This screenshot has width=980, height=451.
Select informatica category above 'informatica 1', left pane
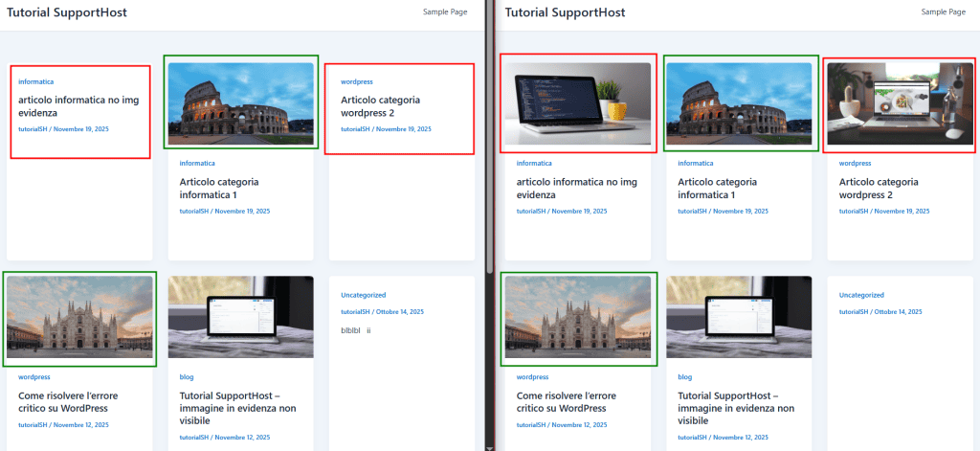tap(197, 164)
